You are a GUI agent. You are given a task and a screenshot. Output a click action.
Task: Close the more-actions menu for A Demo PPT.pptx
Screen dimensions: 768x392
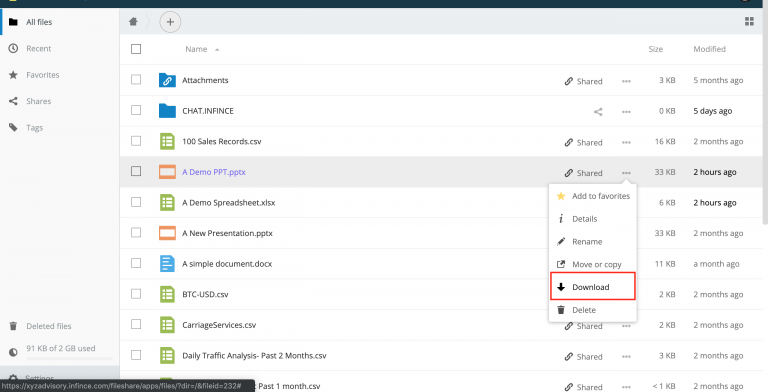click(x=626, y=173)
